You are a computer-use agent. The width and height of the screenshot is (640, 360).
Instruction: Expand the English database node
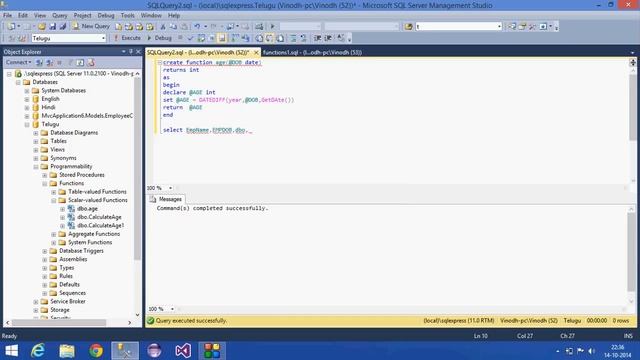click(27, 99)
